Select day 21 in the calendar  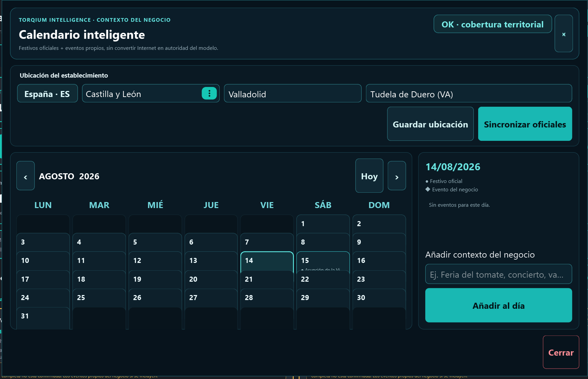pyautogui.click(x=267, y=280)
